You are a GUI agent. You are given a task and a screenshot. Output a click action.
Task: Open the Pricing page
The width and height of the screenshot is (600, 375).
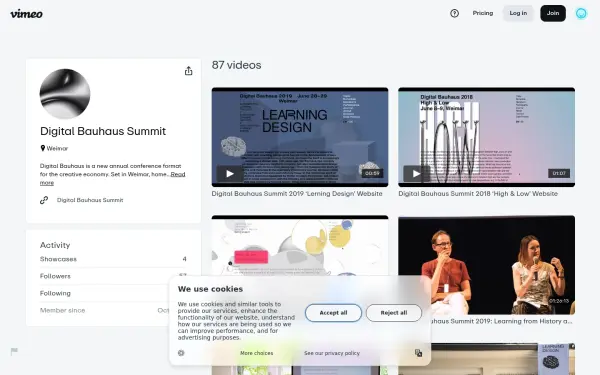(x=483, y=13)
